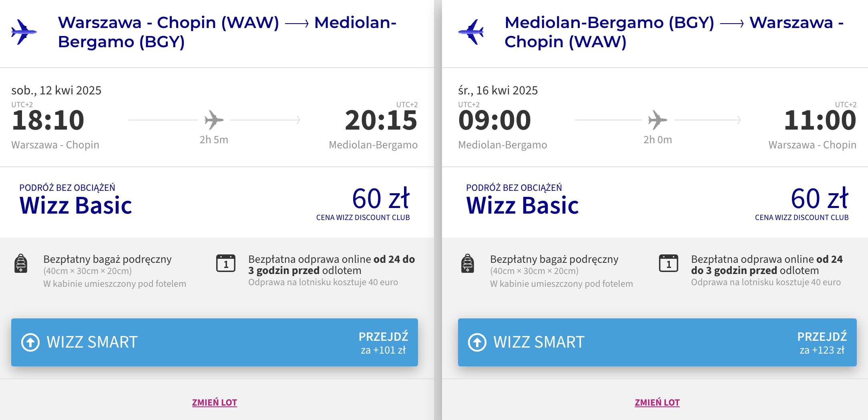Click the calendar check-in icon in outbound panel
Viewport: 868px width, 420px height.
226,263
